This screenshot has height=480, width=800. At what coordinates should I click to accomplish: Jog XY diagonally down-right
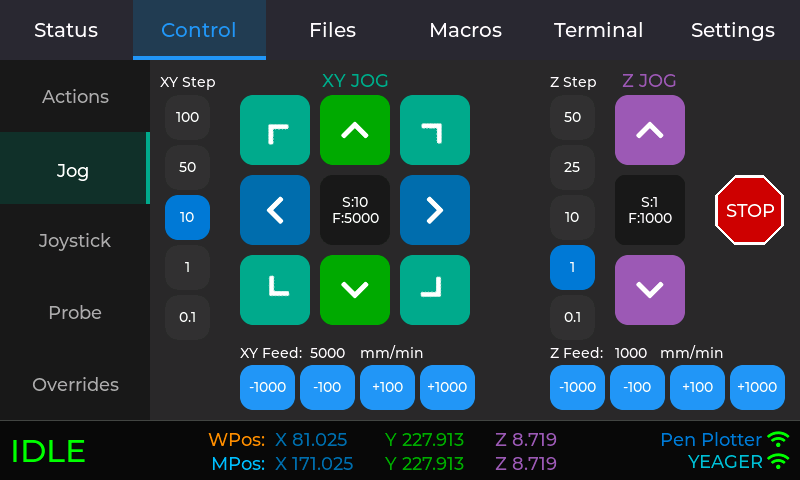point(435,290)
